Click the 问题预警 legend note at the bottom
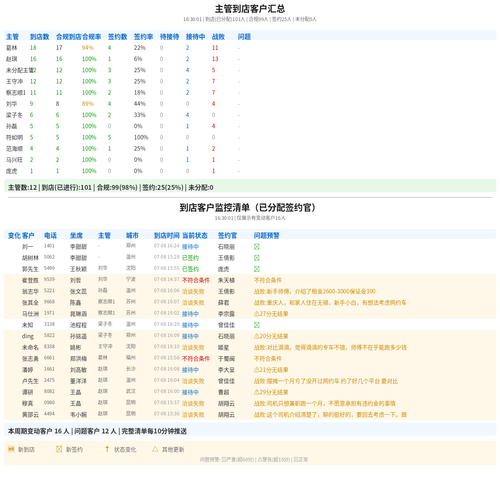 (x=254, y=459)
